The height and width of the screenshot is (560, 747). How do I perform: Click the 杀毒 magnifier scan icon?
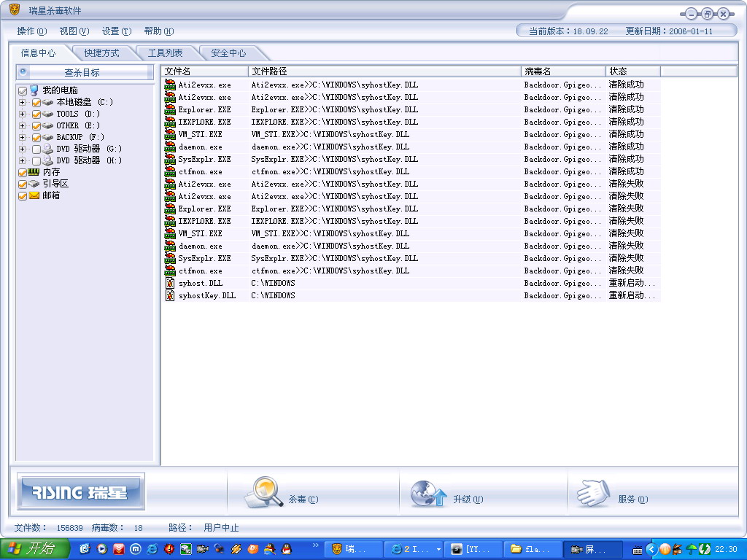pos(263,492)
